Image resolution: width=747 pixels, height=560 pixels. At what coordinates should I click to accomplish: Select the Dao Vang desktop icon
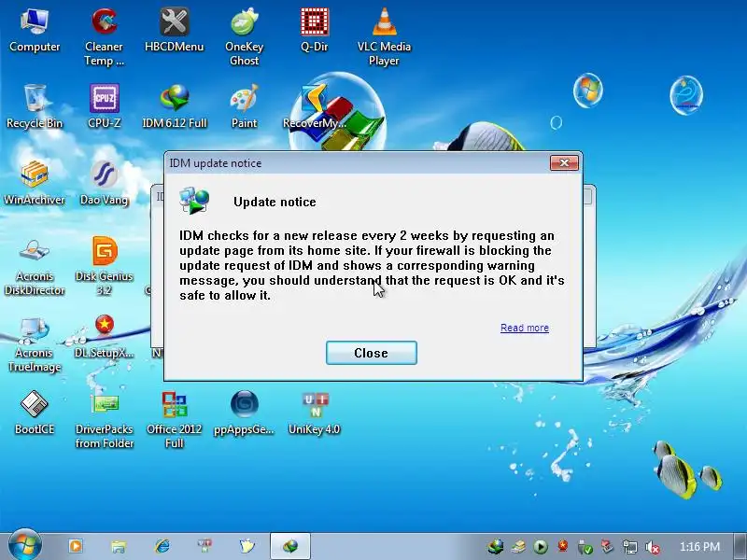click(x=104, y=183)
